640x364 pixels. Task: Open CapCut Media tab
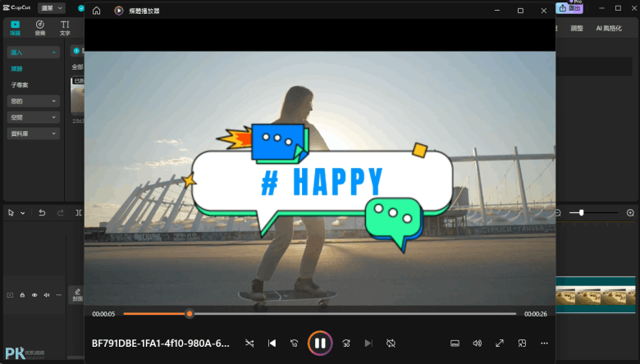[15, 28]
